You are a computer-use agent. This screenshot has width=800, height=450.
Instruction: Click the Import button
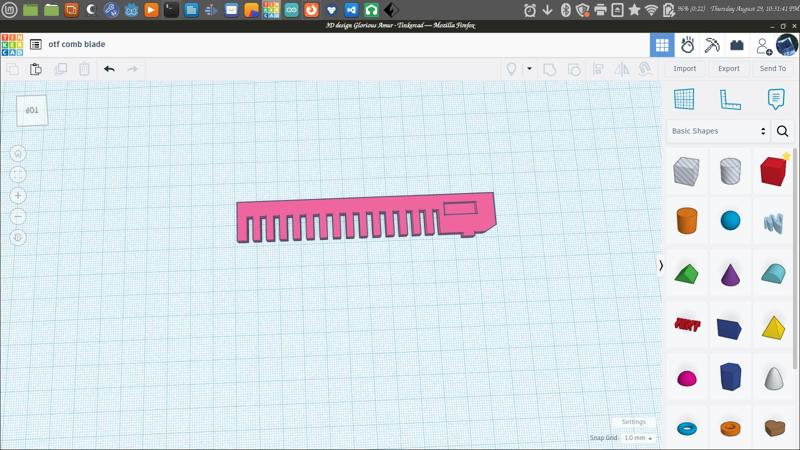pos(684,68)
